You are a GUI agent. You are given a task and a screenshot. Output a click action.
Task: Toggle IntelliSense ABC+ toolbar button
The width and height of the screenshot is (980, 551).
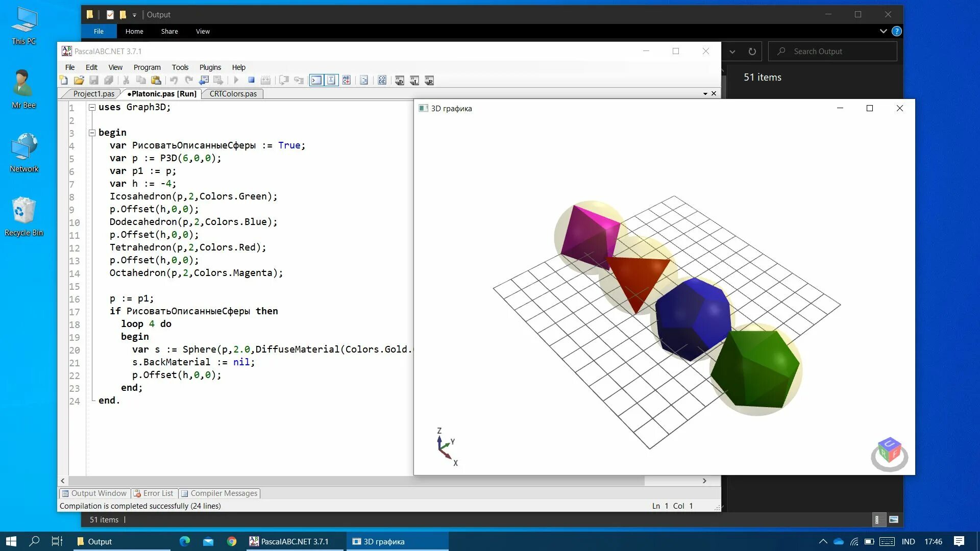pos(347,80)
